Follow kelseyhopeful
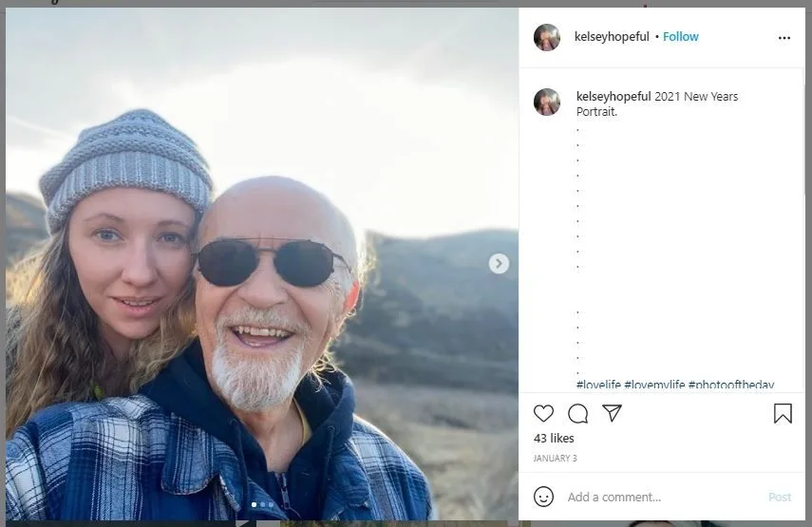Viewport: 812px width, 527px height. (681, 37)
